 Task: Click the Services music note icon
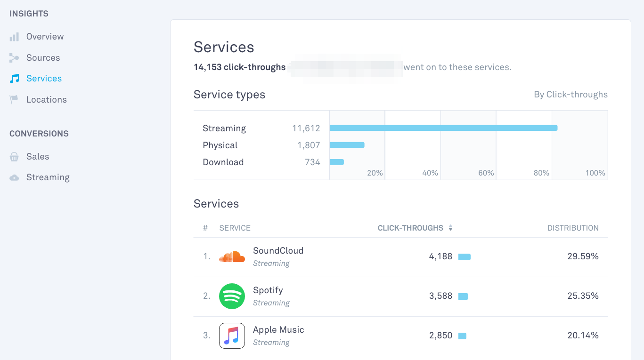tap(15, 79)
